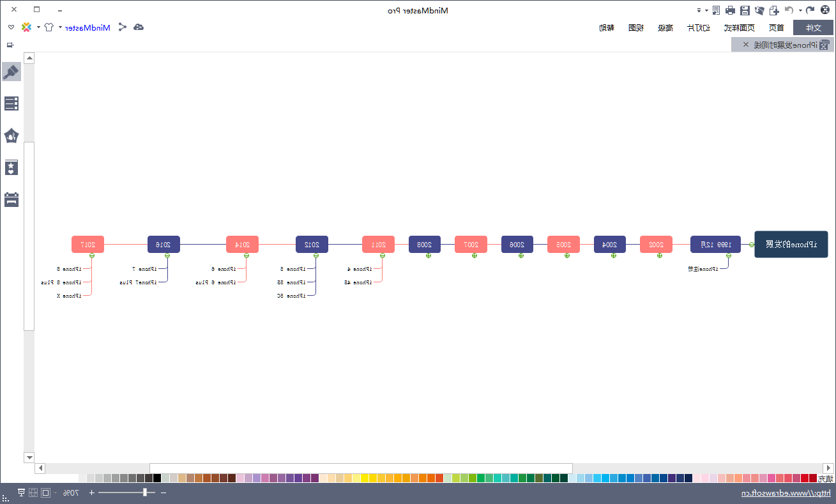The width and height of the screenshot is (836, 504).
Task: Click the fit page icon in status bar
Action: [45, 493]
